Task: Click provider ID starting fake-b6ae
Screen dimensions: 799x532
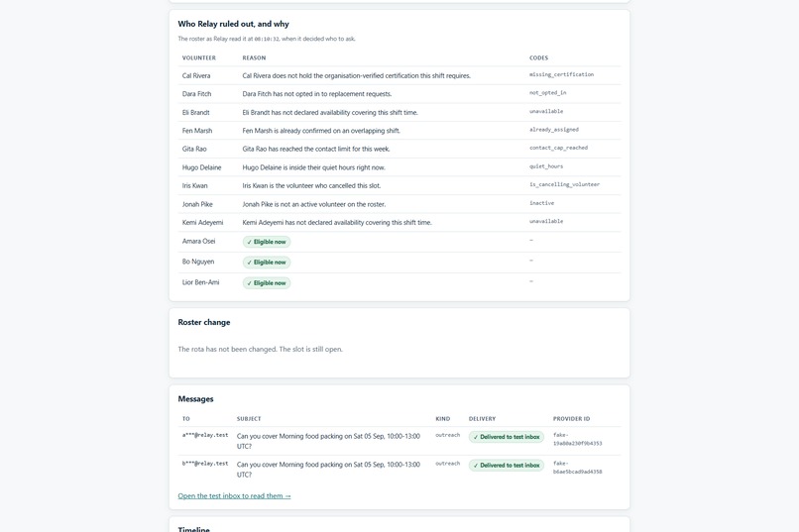Action: point(577,468)
